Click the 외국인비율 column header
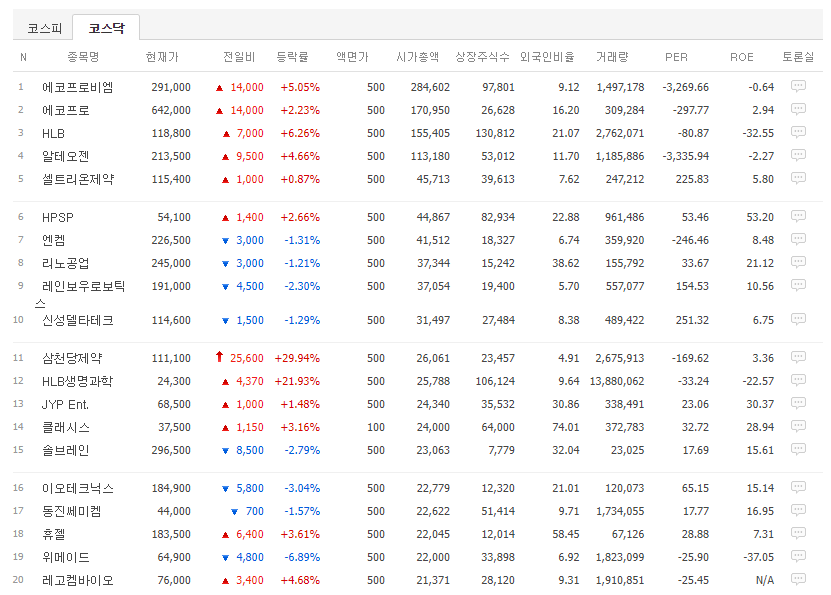831x595 pixels. [x=547, y=57]
